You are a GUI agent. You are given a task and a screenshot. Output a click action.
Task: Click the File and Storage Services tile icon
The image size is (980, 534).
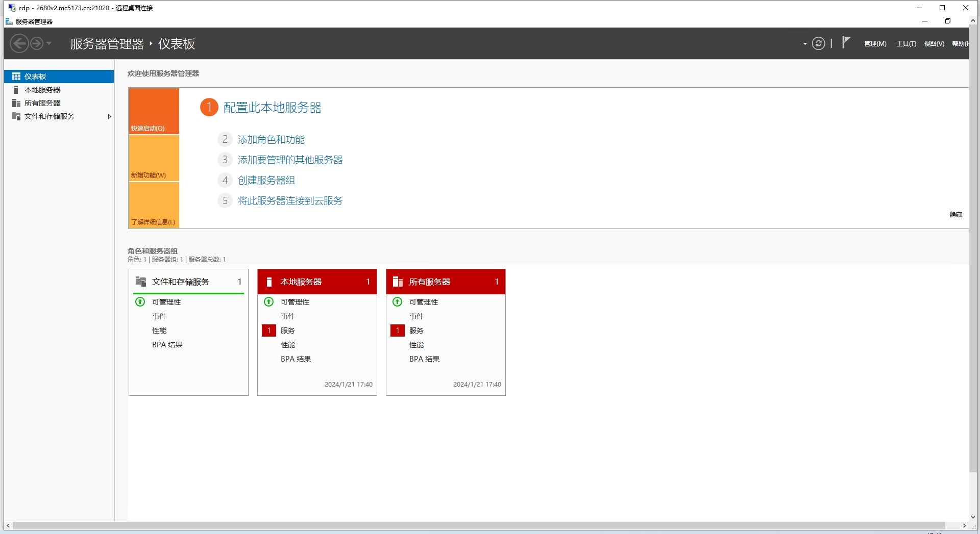[x=141, y=282]
